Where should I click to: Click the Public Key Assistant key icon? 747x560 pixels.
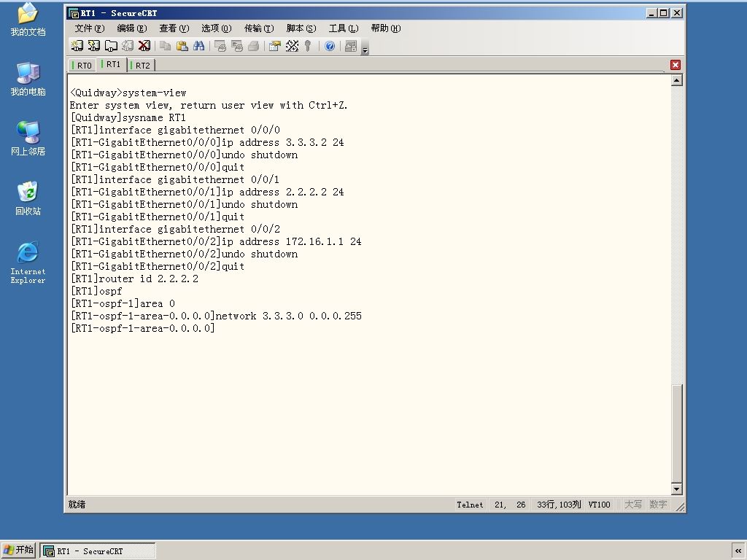pos(308,46)
